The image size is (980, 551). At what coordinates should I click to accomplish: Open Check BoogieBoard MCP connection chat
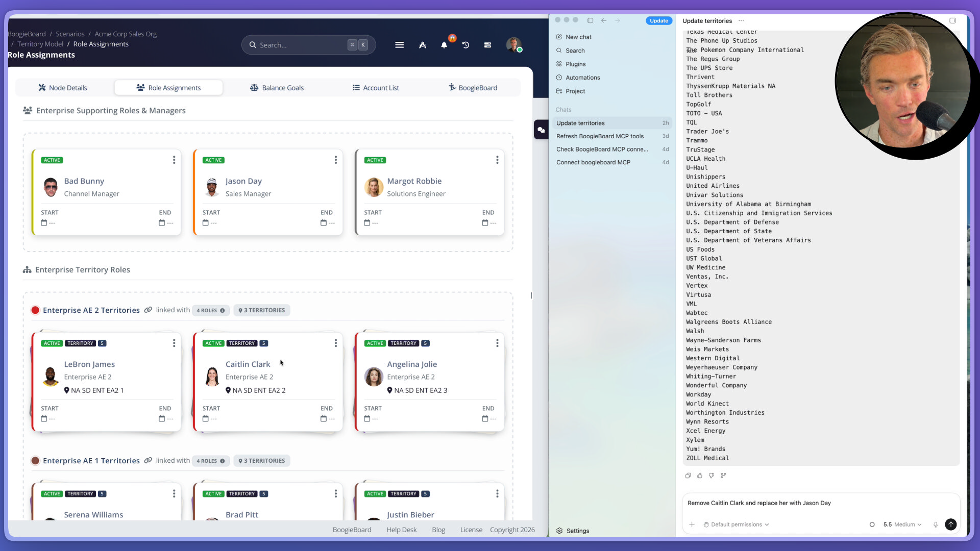pos(612,149)
